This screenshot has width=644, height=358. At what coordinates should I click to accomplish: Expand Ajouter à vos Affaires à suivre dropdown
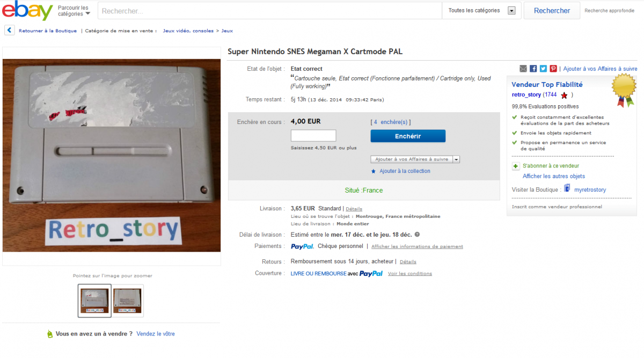pos(456,159)
